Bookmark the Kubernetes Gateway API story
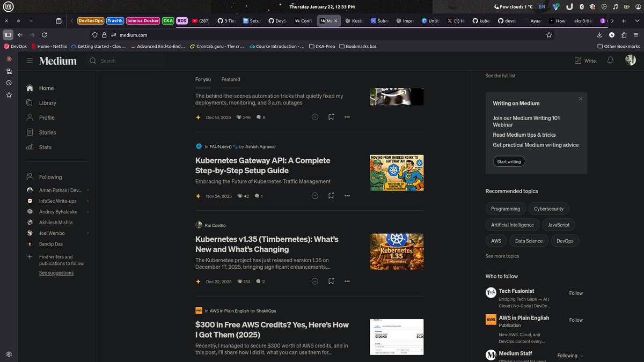Viewport: 644px width, 362px height. tap(331, 196)
